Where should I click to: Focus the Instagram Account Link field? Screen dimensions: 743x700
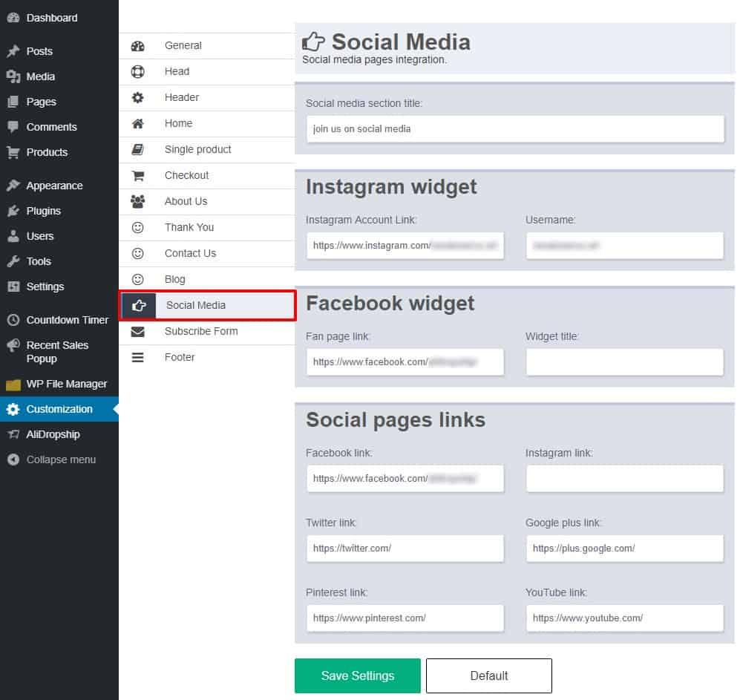coord(405,246)
